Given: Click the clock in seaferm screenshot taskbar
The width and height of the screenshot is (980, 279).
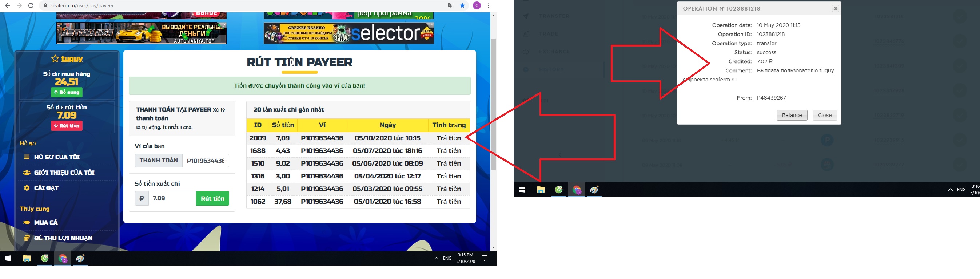Looking at the screenshot, I should (466, 258).
